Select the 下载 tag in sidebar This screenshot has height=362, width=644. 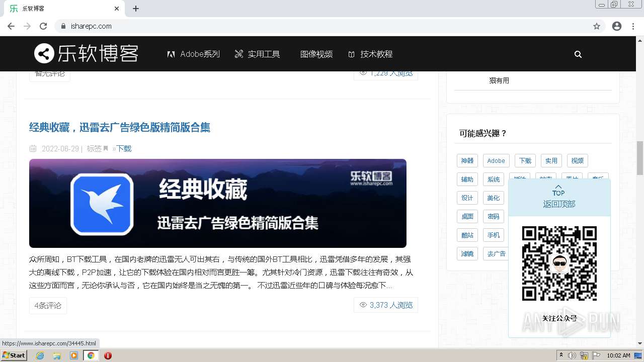click(x=525, y=160)
